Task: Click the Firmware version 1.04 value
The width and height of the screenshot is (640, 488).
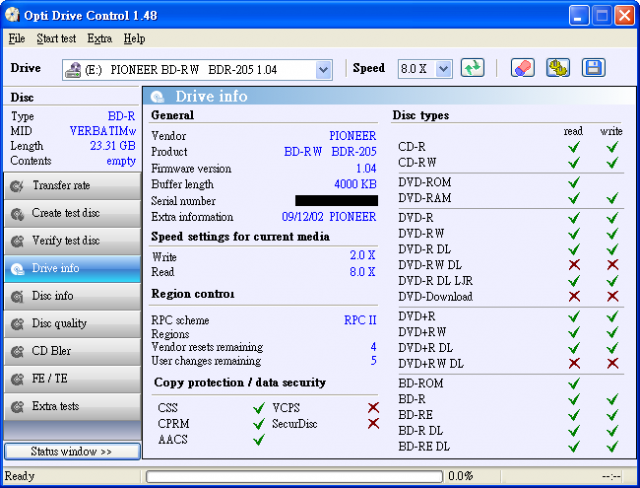Action: [x=366, y=169]
